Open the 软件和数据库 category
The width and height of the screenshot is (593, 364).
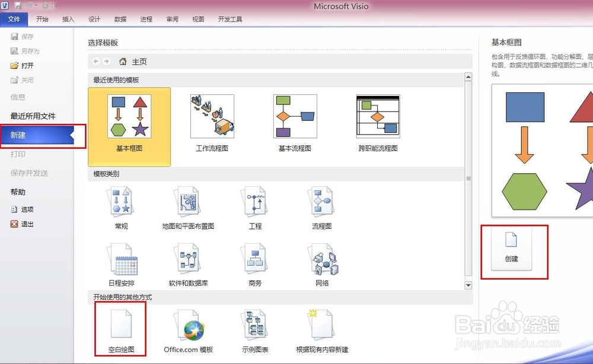[189, 265]
